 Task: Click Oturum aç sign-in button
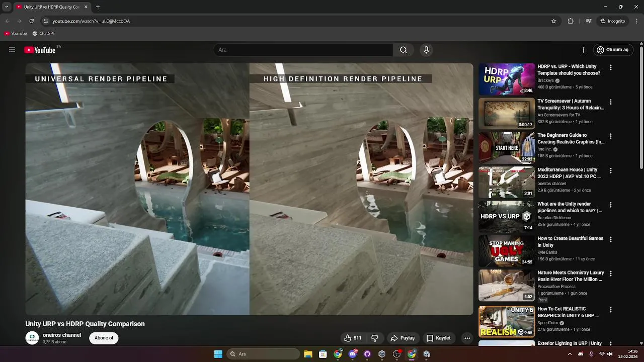pos(612,50)
